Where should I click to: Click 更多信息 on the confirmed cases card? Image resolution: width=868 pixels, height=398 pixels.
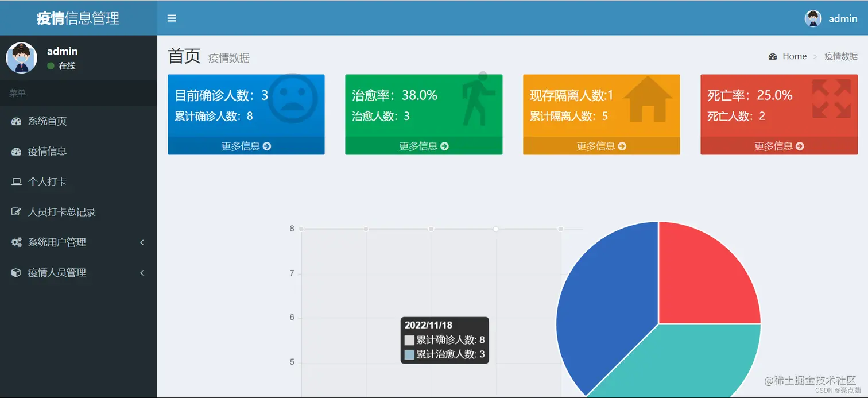246,146
